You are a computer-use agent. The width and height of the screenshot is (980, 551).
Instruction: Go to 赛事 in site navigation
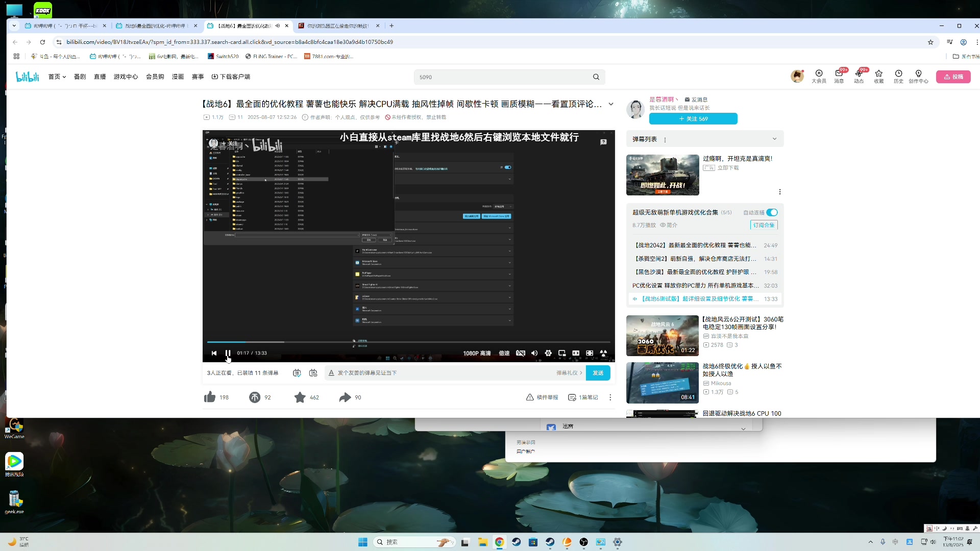[x=198, y=77]
